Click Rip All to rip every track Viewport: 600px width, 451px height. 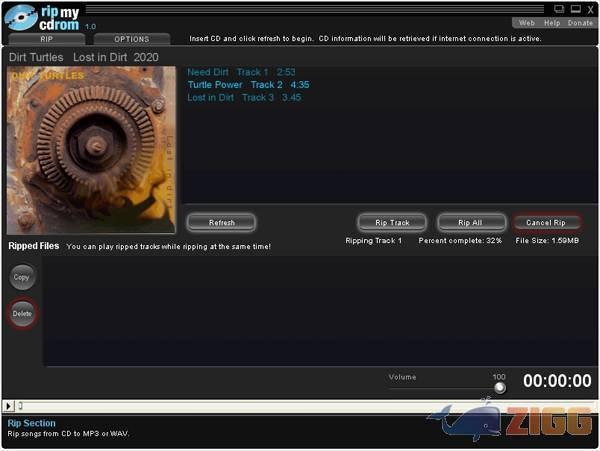471,223
